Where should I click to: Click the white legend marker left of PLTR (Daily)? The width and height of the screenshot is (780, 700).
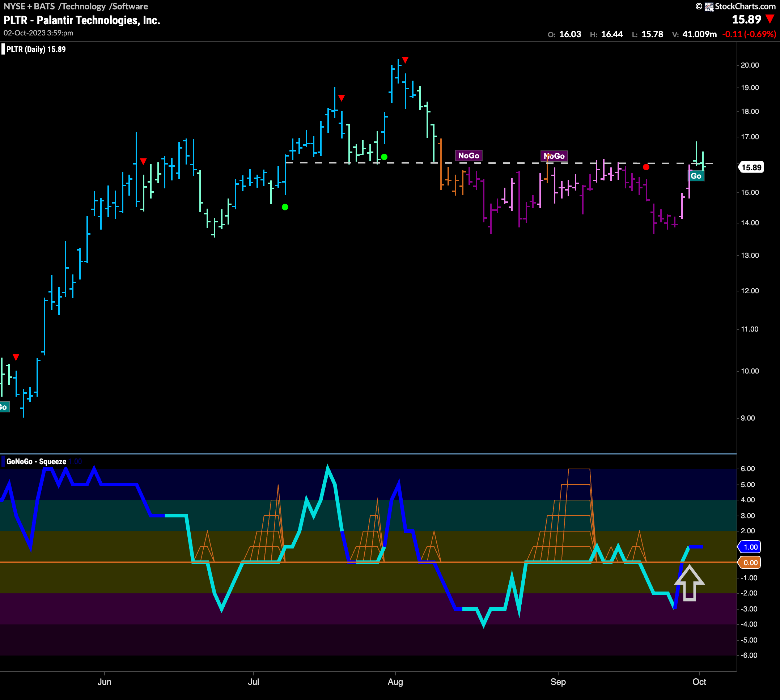tap(3, 49)
